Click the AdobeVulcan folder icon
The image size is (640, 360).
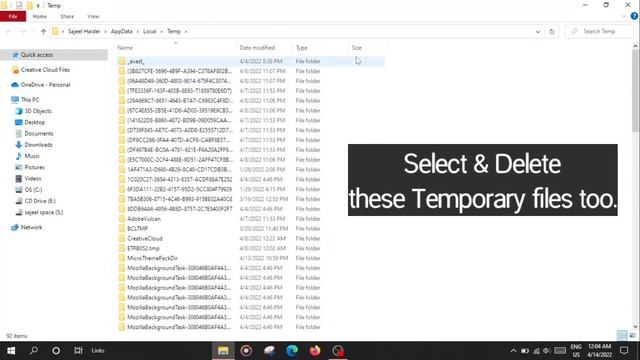pyautogui.click(x=122, y=219)
